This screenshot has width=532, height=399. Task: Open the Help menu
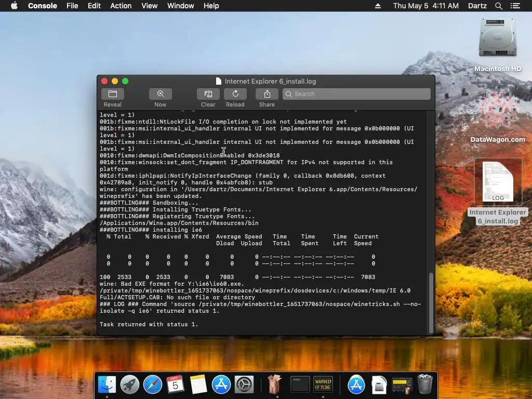[x=211, y=6]
